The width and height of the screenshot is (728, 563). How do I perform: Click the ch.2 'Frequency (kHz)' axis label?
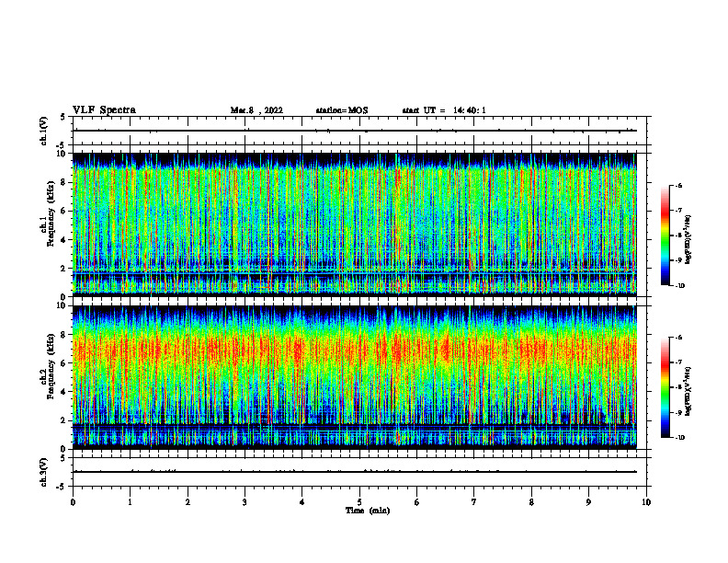[51, 366]
